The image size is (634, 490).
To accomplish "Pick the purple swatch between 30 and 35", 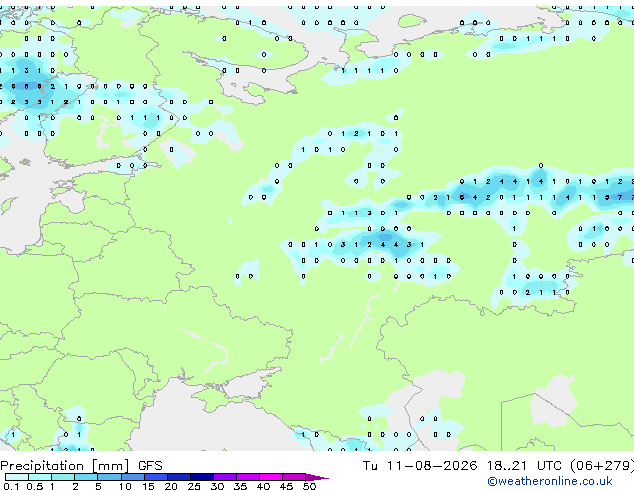I will tap(225, 477).
